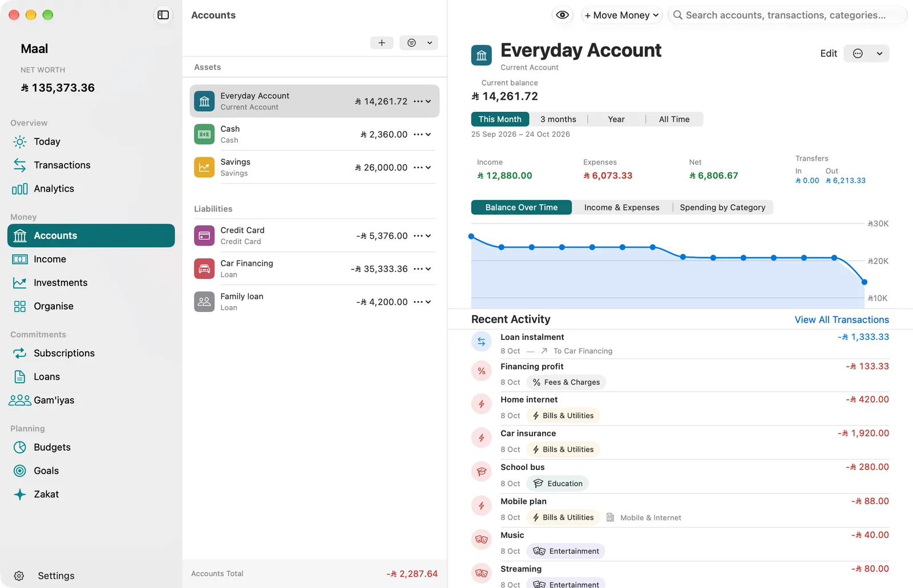Screen dimensions: 913x588
Task: Open the Goals section
Action: click(x=91, y=471)
